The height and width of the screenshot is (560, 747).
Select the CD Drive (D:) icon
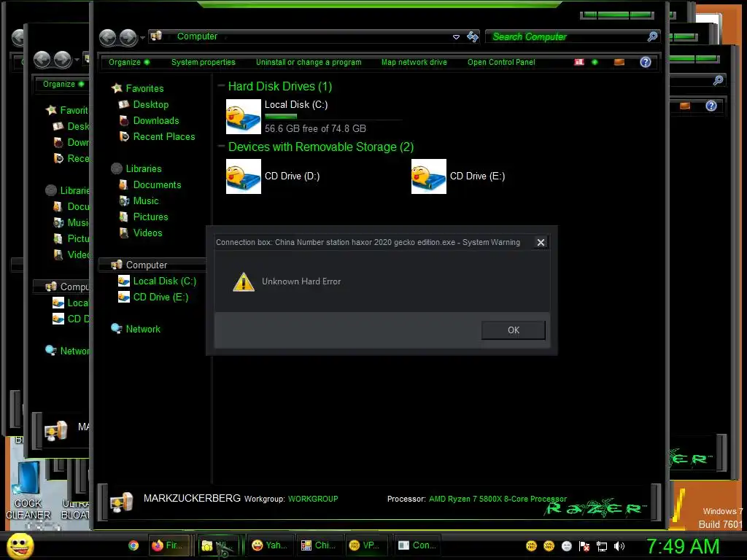click(x=244, y=176)
